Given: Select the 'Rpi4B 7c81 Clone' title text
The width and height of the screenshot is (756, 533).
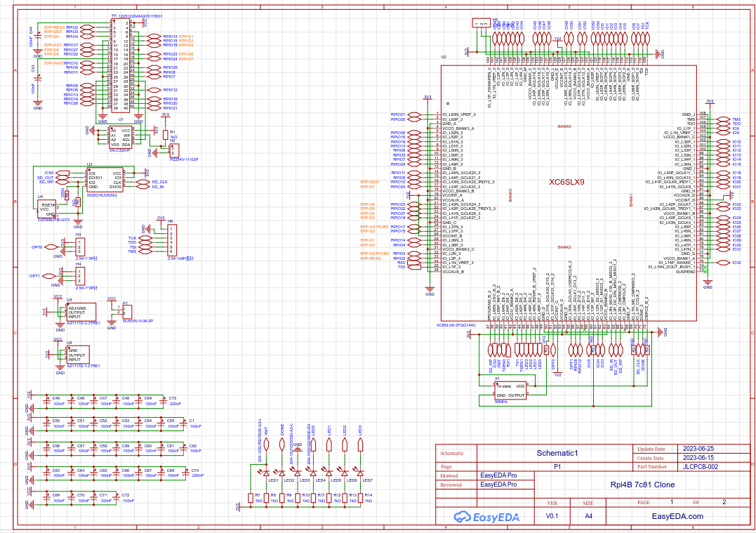Looking at the screenshot, I should (642, 485).
